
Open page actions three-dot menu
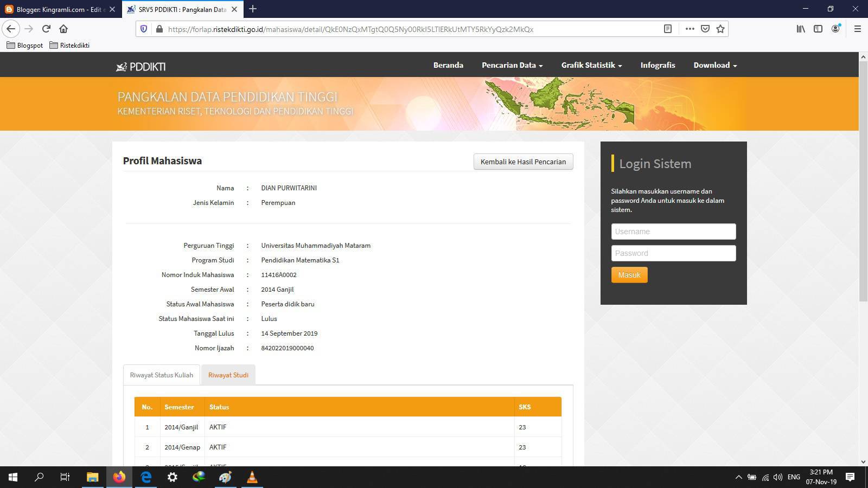point(690,29)
